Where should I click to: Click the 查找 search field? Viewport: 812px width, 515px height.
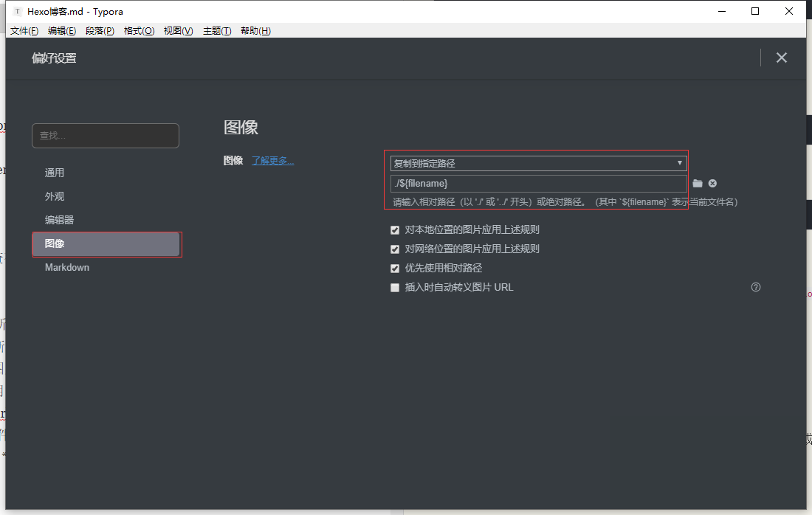pyautogui.click(x=106, y=136)
